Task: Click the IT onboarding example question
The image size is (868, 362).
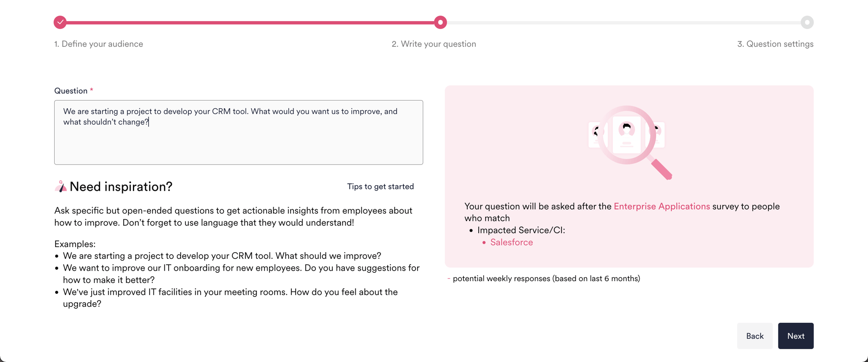Action: tap(241, 274)
